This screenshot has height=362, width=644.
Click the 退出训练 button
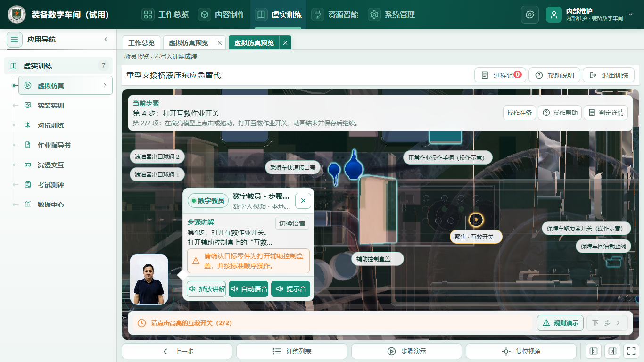coord(609,75)
